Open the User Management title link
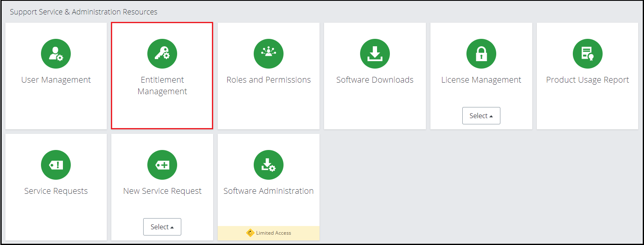644x245 pixels. pos(56,80)
